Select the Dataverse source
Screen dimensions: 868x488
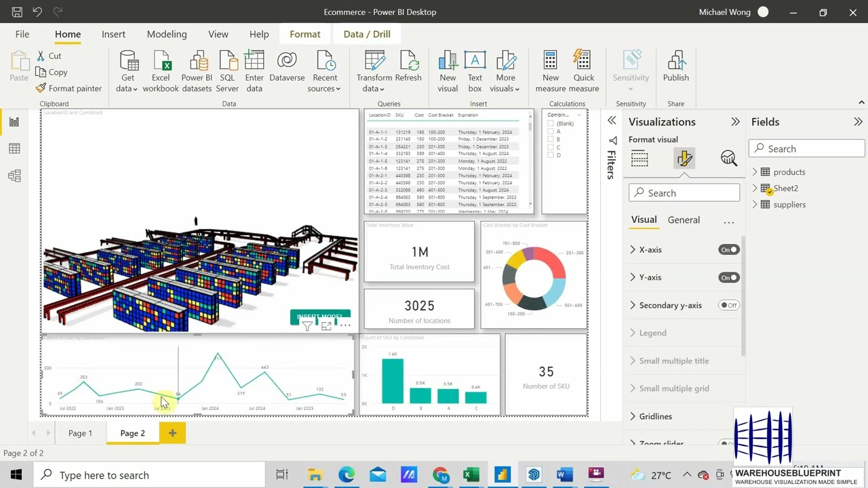[287, 66]
